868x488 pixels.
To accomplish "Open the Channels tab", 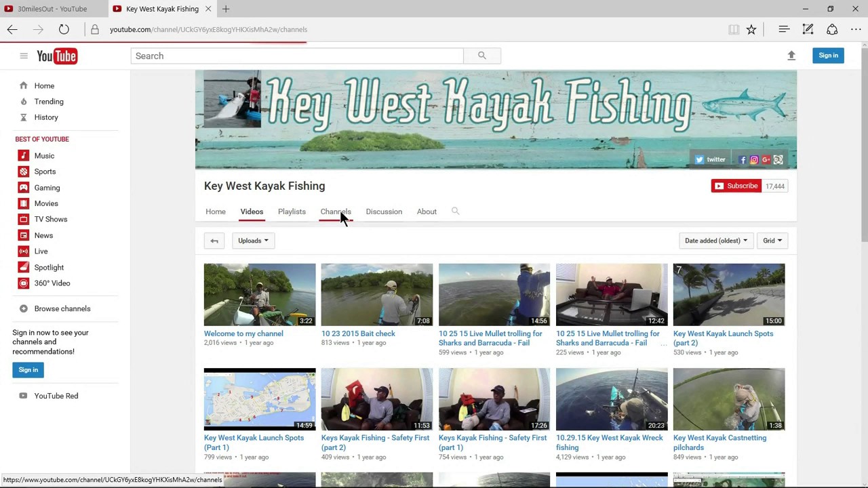I will coord(336,211).
